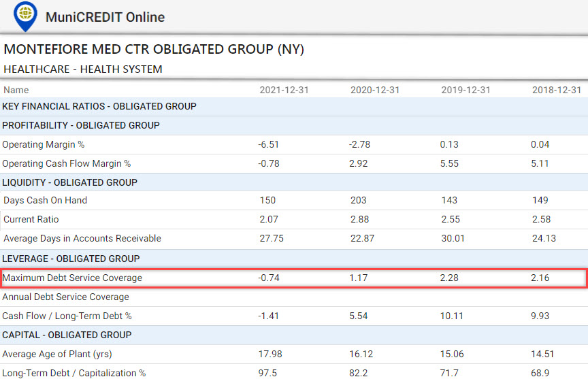Click Operating Margin value 0.13
This screenshot has height=379, width=588.
tap(449, 145)
